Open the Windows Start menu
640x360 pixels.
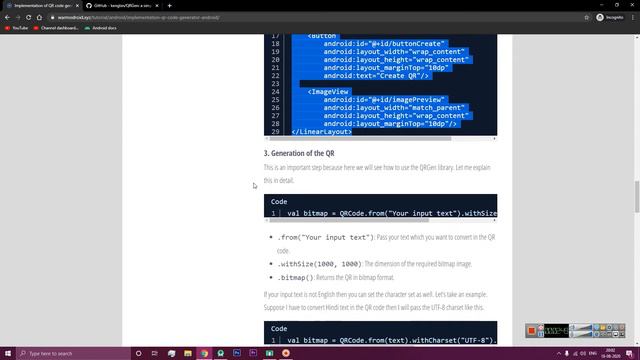click(x=8, y=353)
